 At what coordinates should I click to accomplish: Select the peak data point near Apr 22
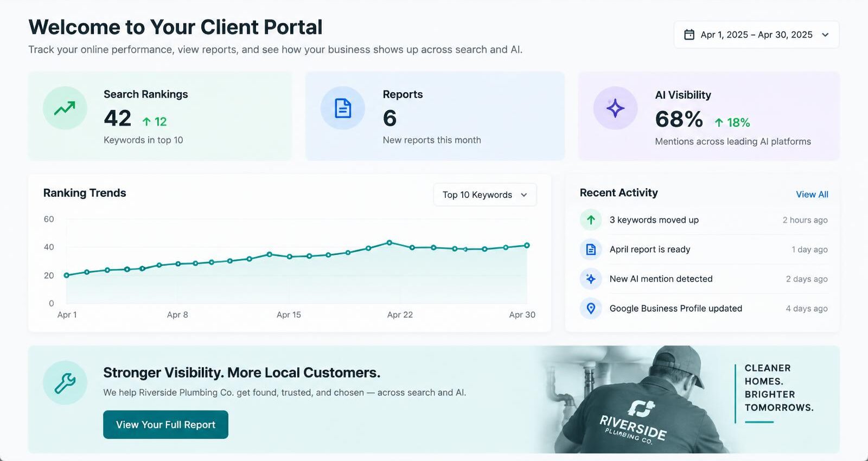click(390, 242)
